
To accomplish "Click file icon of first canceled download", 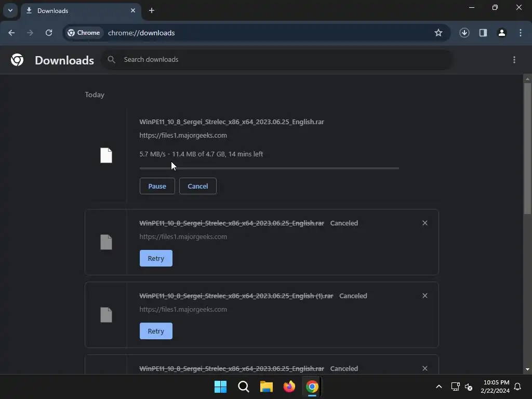I will coord(106,242).
